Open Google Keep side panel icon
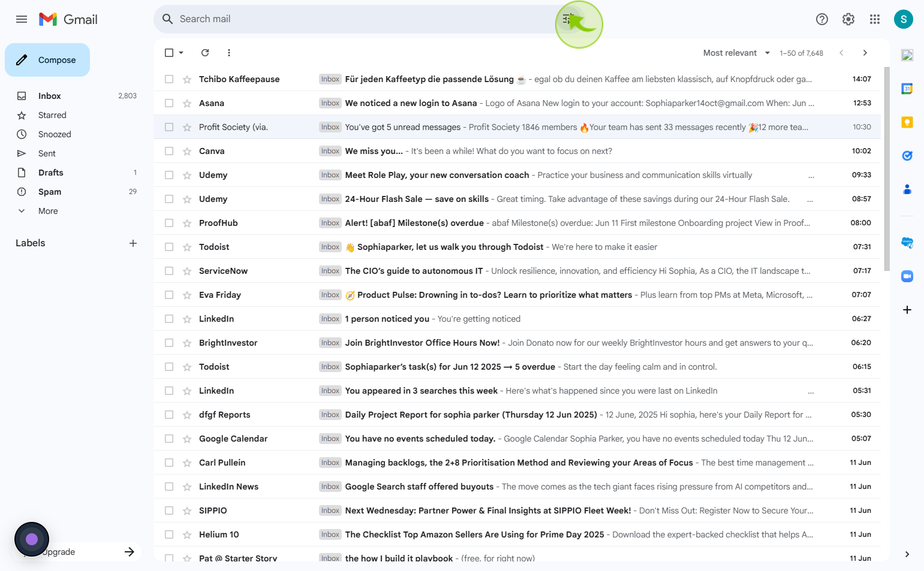This screenshot has width=924, height=571. [907, 122]
